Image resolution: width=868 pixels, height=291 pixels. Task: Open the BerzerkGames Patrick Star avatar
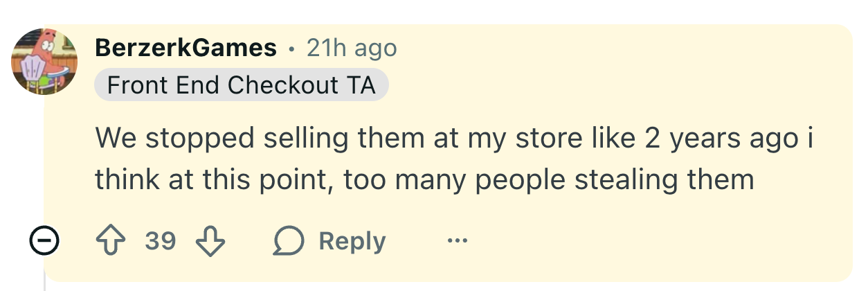coord(44,60)
